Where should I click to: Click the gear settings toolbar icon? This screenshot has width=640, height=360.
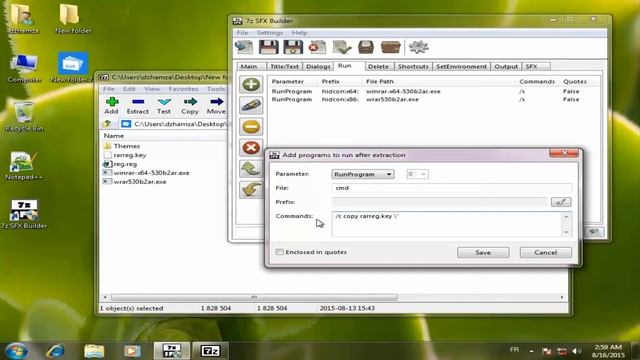[419, 47]
